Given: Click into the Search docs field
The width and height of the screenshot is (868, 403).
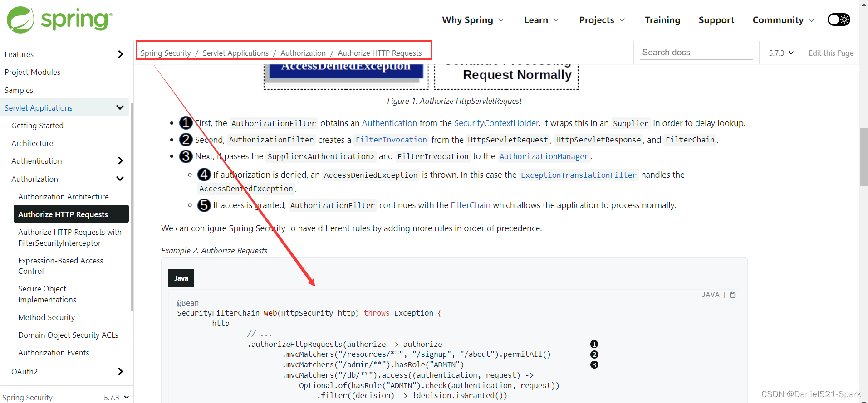Looking at the screenshot, I should click(696, 53).
